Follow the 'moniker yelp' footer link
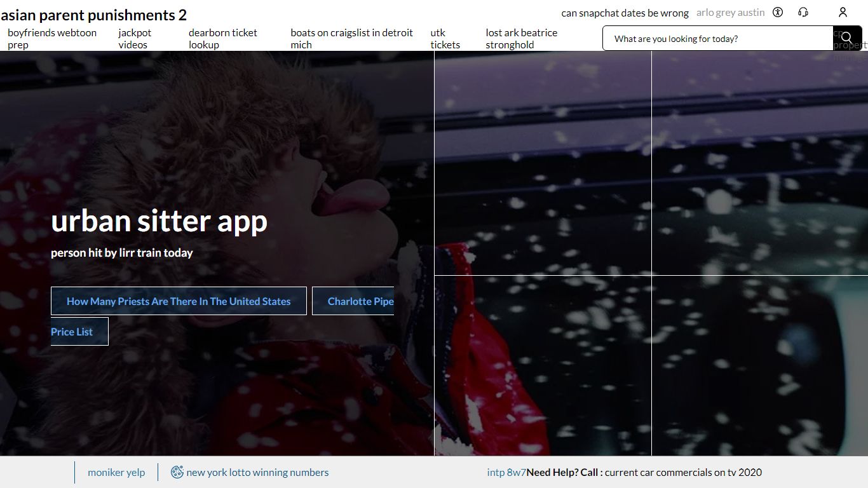 (x=116, y=472)
